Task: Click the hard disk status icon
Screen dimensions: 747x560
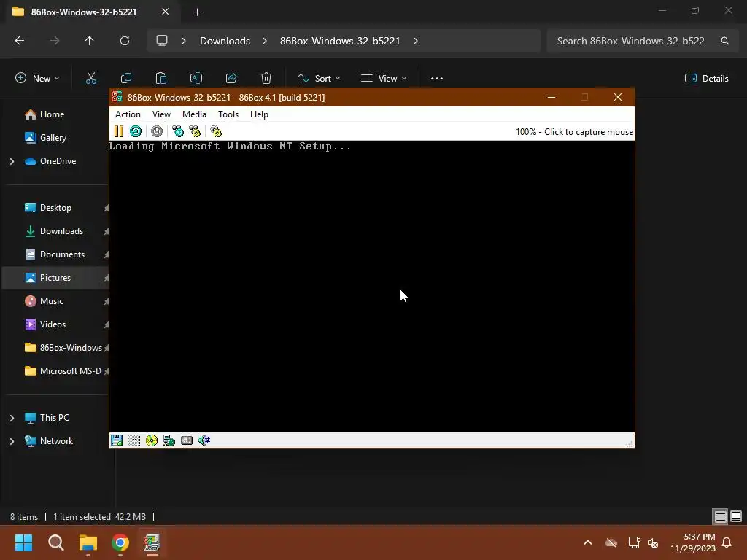Action: (x=187, y=440)
